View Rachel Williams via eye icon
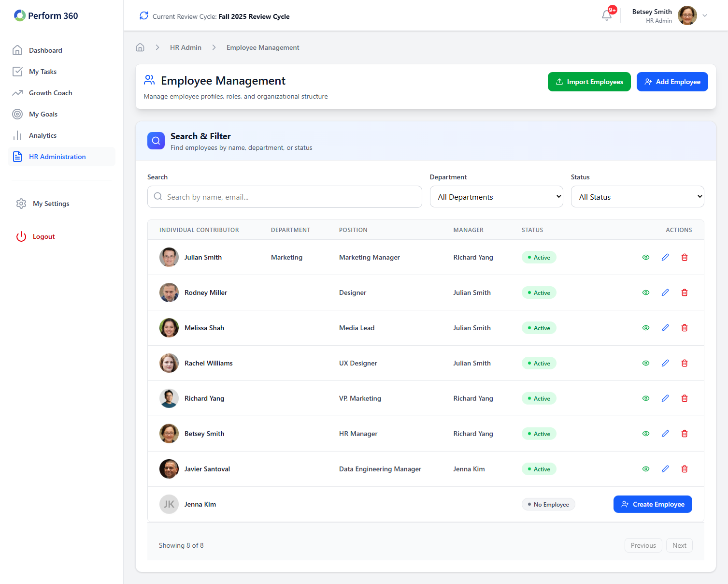The height and width of the screenshot is (584, 728). [x=646, y=363]
